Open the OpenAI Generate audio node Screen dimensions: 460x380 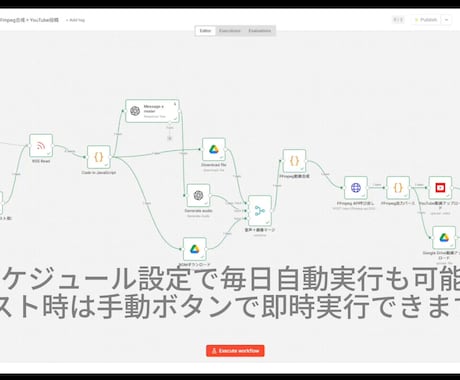coord(198,195)
